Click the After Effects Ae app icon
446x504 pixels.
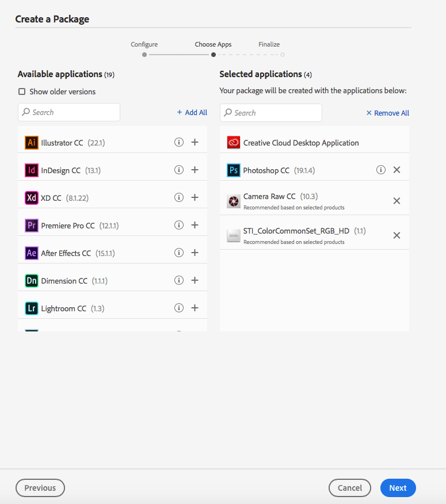point(32,253)
